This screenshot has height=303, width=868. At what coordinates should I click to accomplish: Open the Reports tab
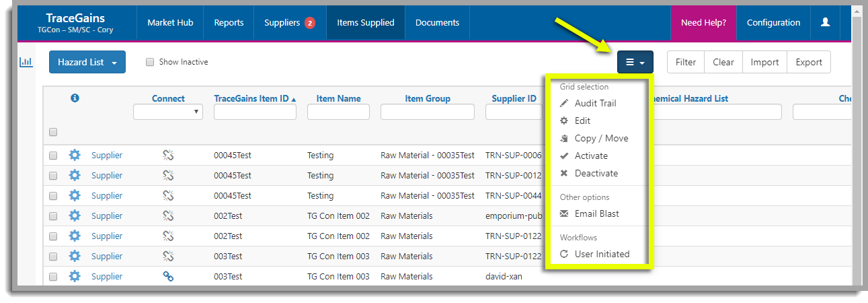(x=229, y=22)
